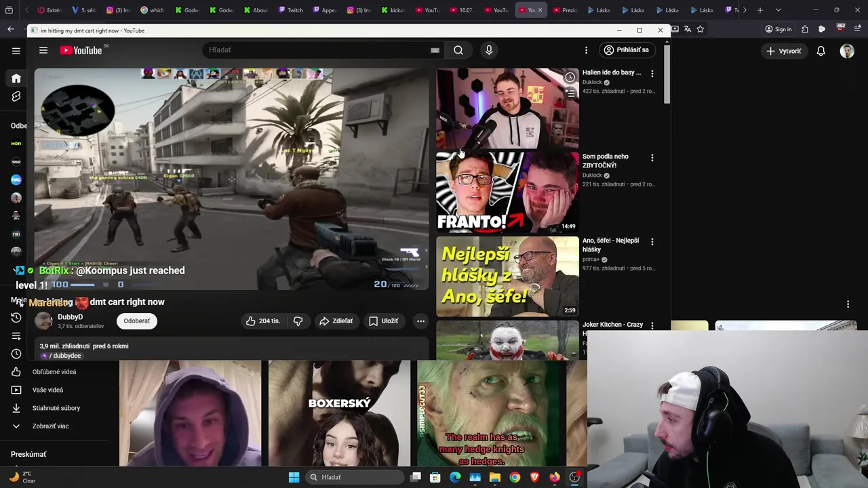Open options menu for Halien ide do basy video
This screenshot has height=488, width=868.
coord(652,73)
